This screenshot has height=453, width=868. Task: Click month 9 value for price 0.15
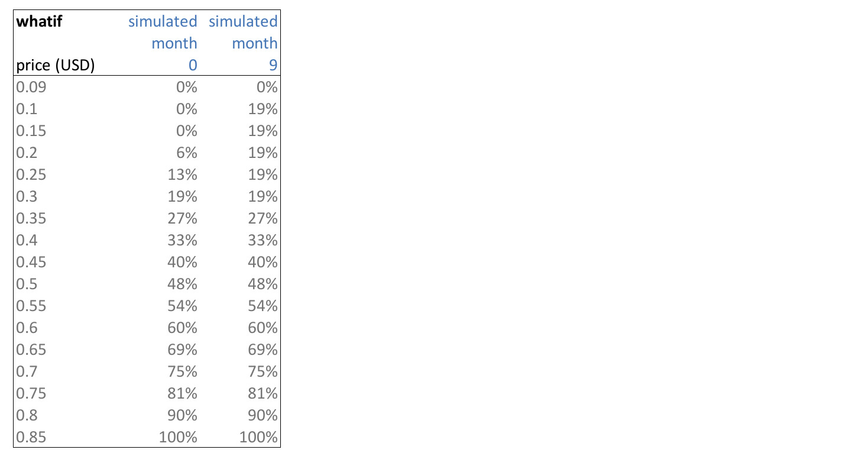coord(263,131)
